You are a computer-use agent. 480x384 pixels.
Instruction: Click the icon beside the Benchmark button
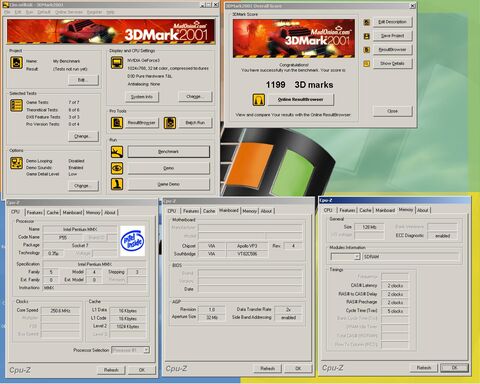[117, 152]
